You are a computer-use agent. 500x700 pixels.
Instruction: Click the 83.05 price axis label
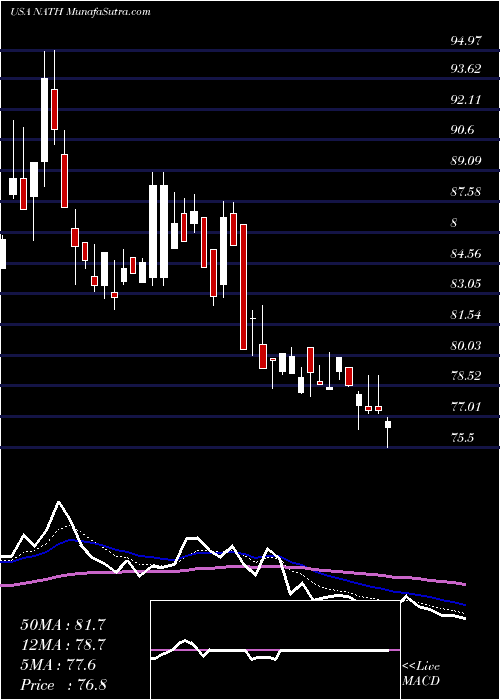click(x=466, y=283)
